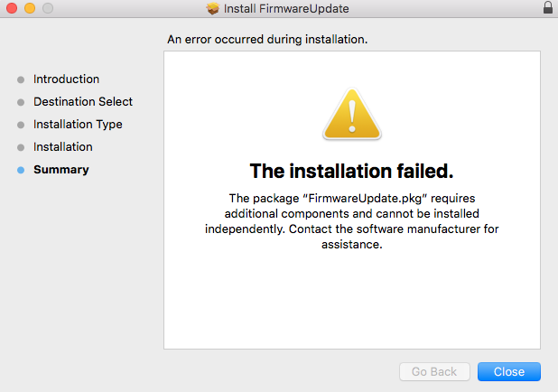
Task: Minimize window with the yellow button
Action: pos(30,8)
